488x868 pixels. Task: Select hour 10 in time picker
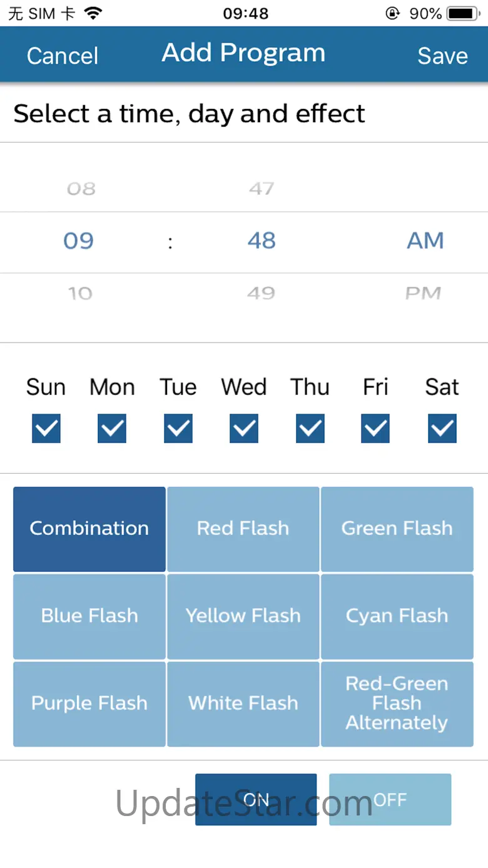(x=80, y=293)
